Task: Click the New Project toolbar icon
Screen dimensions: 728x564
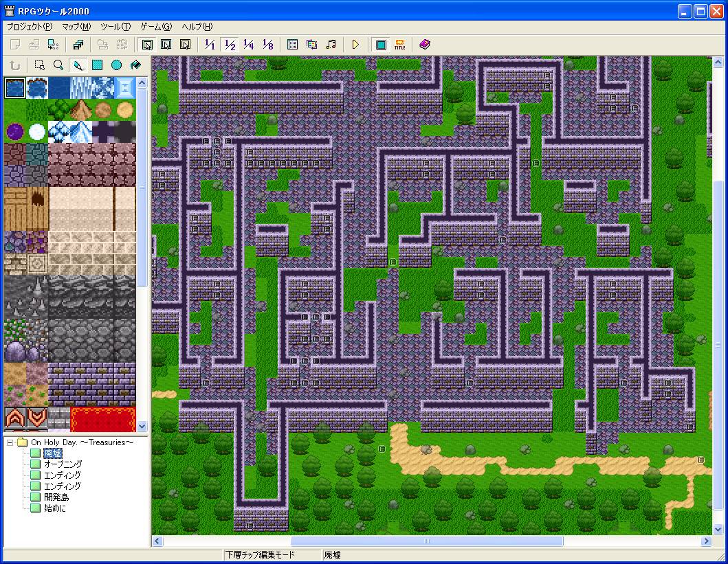Action: [15, 45]
